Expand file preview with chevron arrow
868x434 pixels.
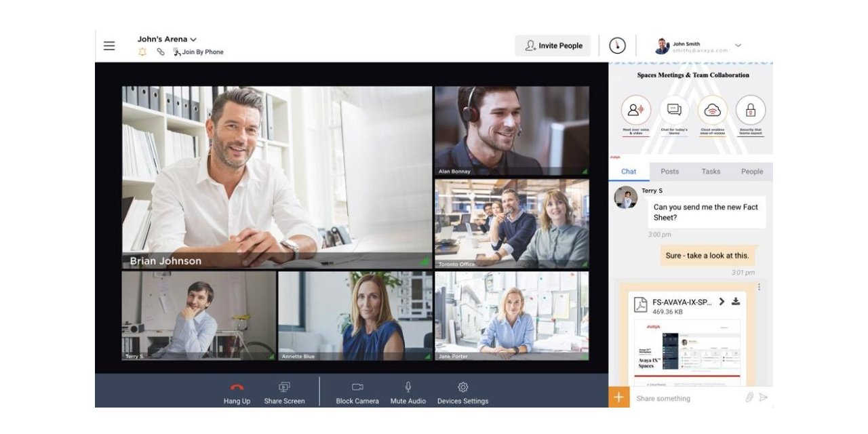722,302
